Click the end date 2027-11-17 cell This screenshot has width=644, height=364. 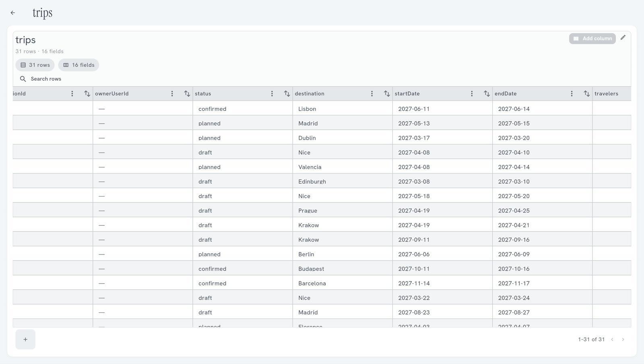pos(542,283)
